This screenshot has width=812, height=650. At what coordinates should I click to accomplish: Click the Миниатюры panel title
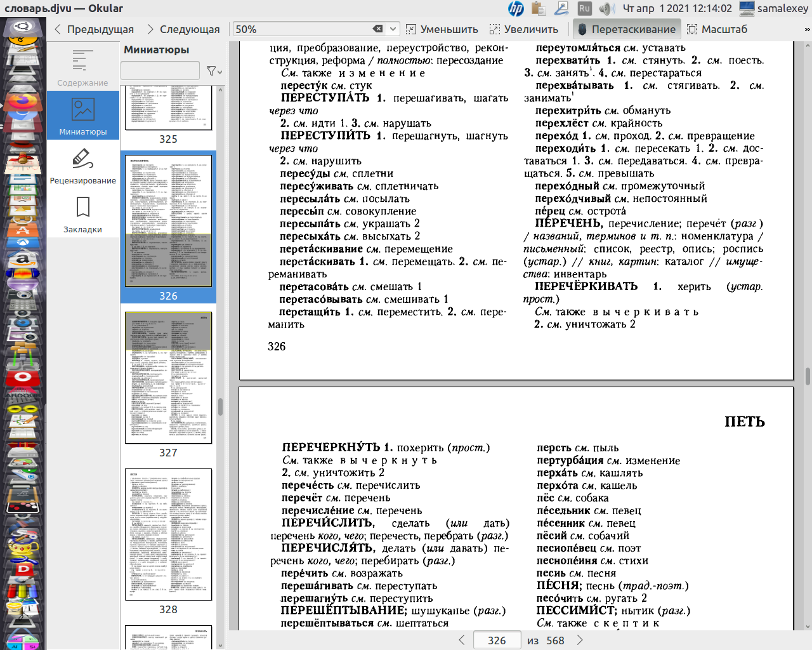(157, 50)
